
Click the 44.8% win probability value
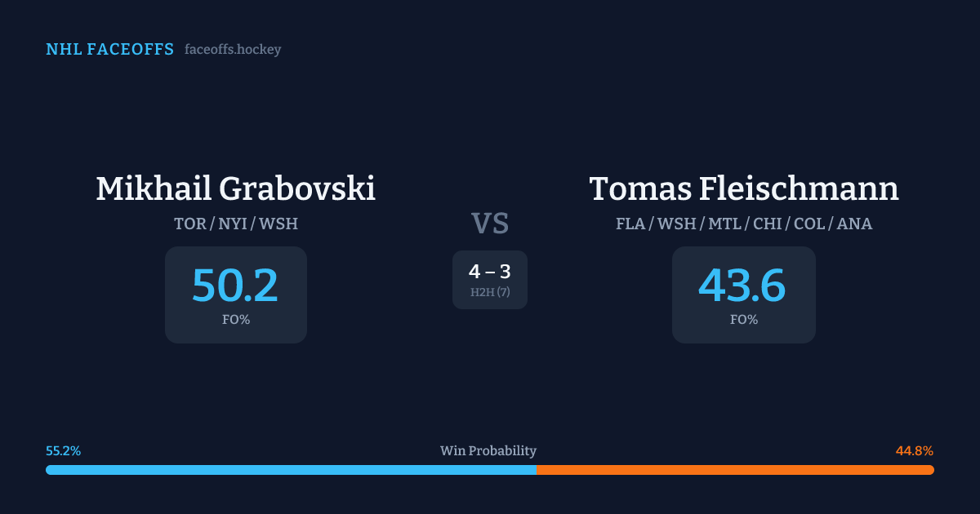tap(915, 451)
